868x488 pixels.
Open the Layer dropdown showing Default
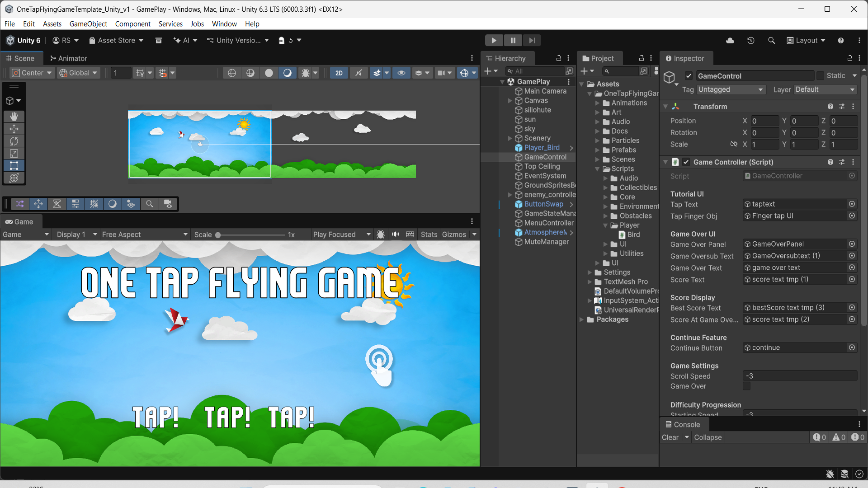[825, 89]
